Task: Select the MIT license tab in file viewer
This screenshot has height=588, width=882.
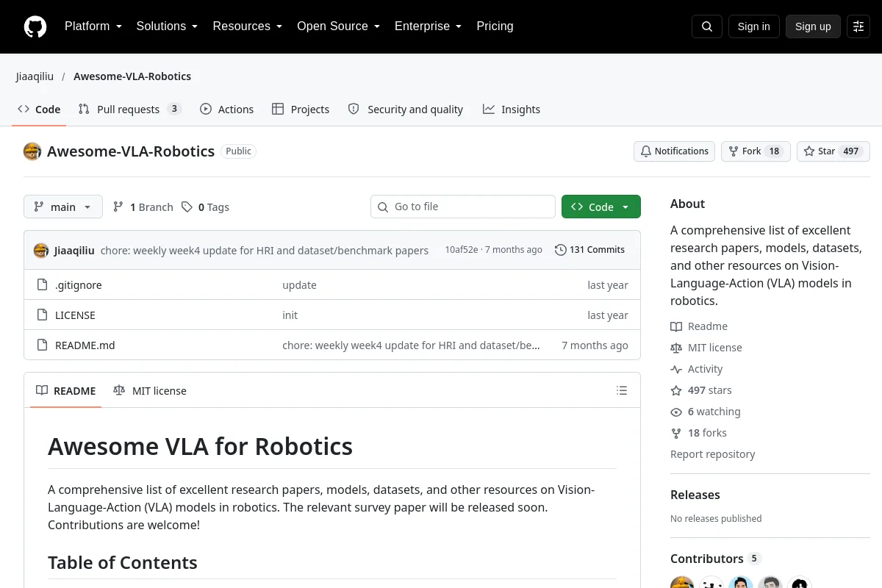Action: (150, 391)
